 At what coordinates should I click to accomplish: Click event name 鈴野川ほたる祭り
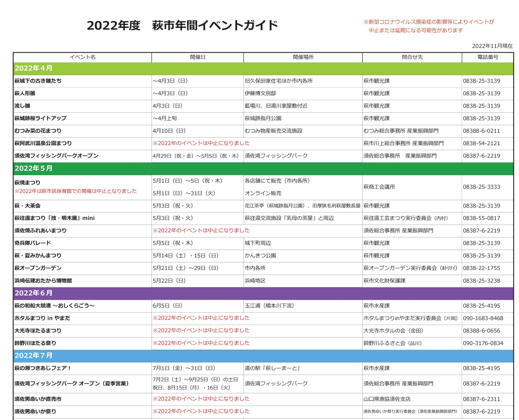(35, 343)
